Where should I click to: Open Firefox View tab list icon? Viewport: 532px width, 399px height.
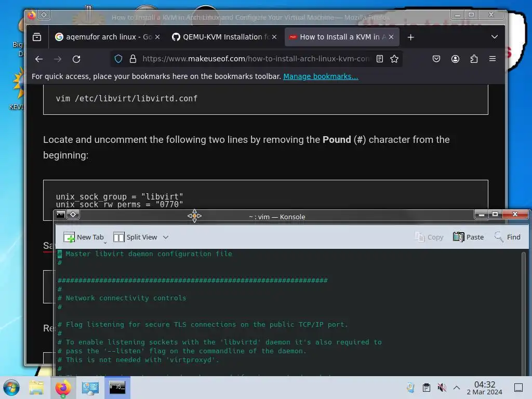pos(37,37)
